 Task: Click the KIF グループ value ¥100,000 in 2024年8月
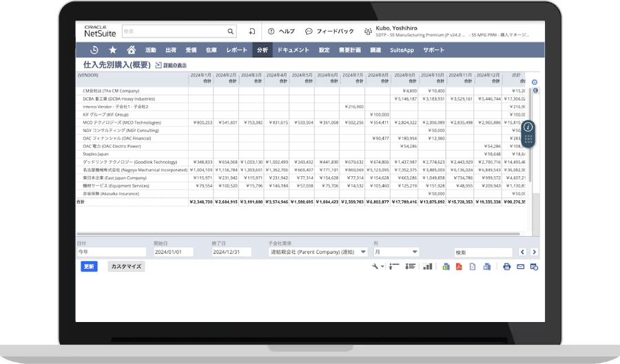tap(379, 114)
